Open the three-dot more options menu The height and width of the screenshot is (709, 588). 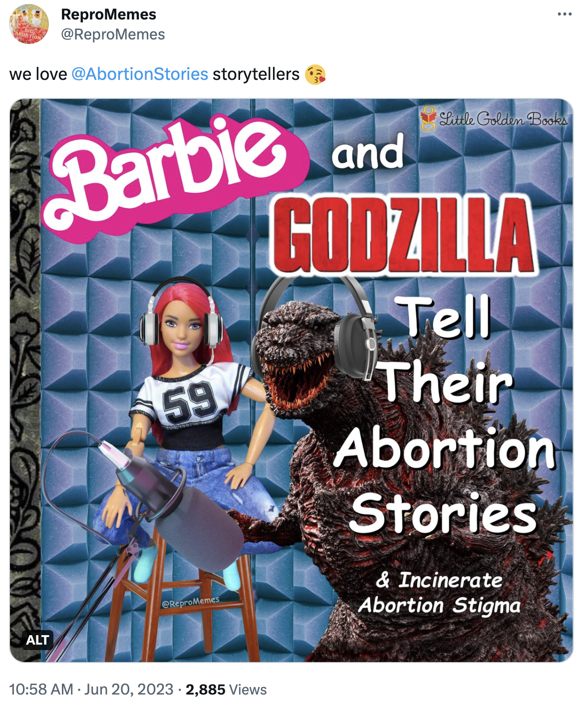[x=565, y=14]
